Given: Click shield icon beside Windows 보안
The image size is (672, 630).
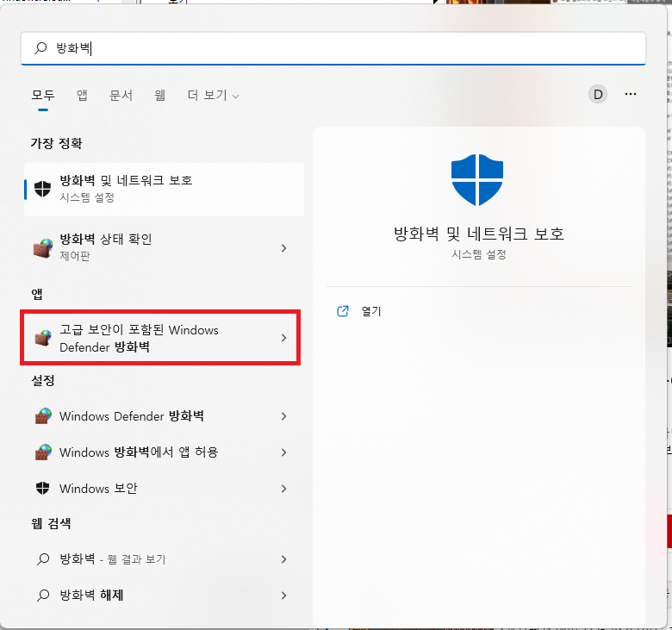Looking at the screenshot, I should click(42, 488).
